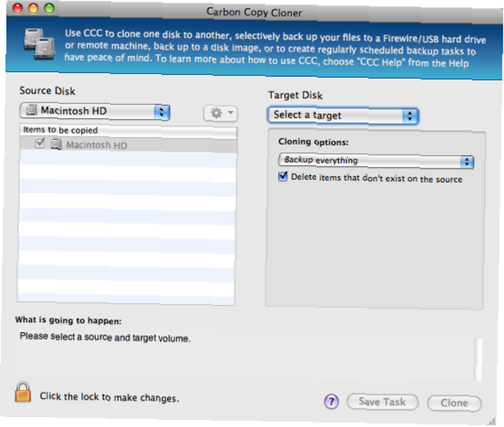Screen dimensions: 504x427
Task: Click the 'Click the lock to make changes' label
Action: [x=109, y=397]
